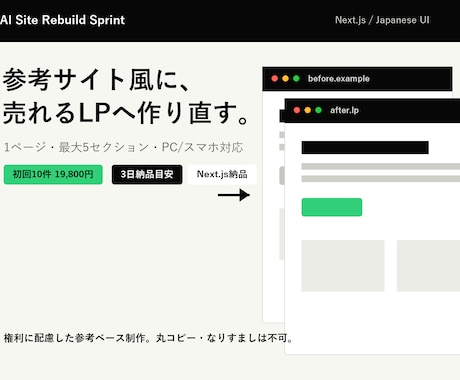Click the red dot in before.example window
This screenshot has height=380, width=460.
275,79
